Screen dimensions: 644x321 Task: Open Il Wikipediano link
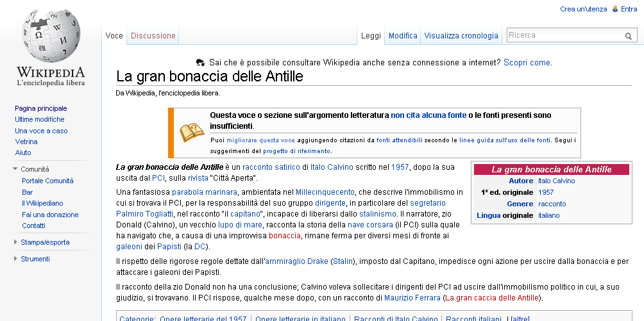42,203
